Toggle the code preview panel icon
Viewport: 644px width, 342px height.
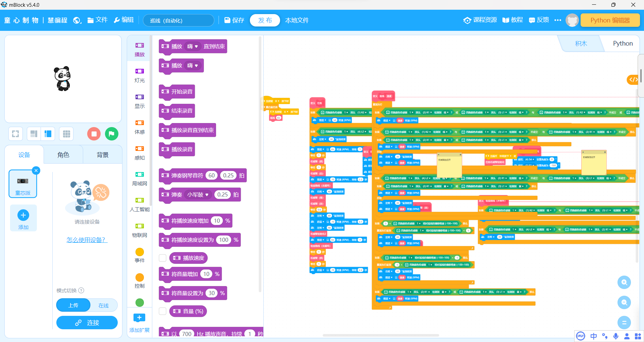coord(633,80)
